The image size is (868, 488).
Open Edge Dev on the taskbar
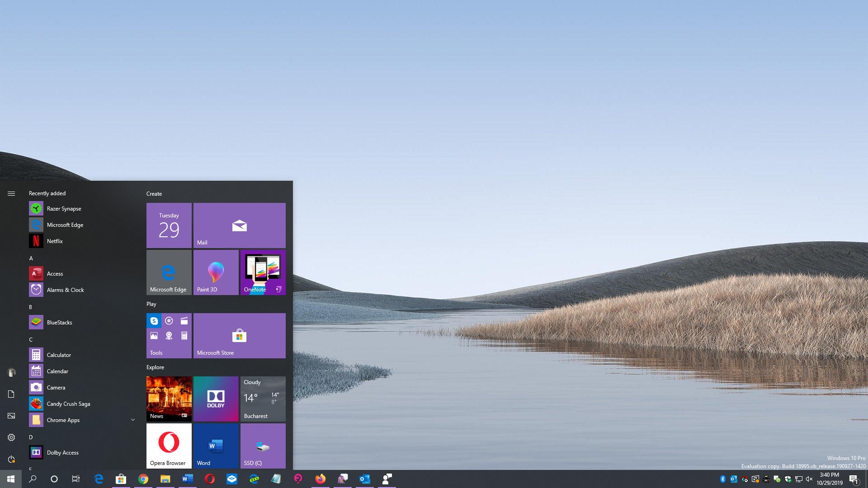pos(254,479)
